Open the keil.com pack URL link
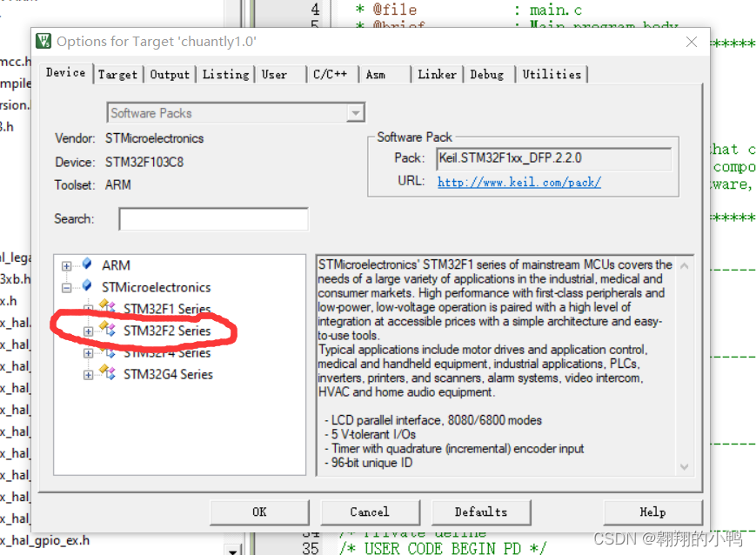The height and width of the screenshot is (555, 756). tap(519, 182)
